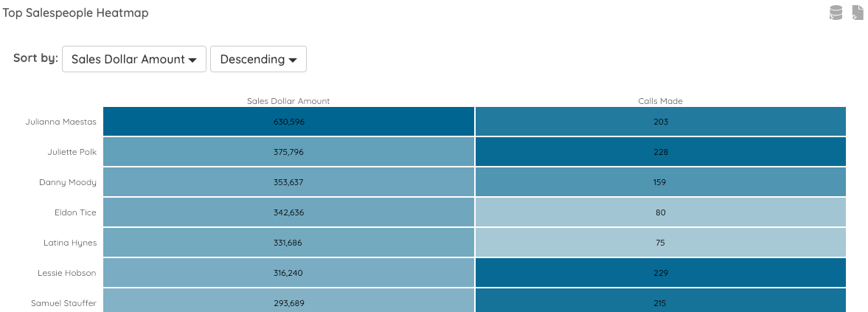This screenshot has width=868, height=312.
Task: Click Eldon Tice's 80 calls cell
Action: [x=660, y=212]
